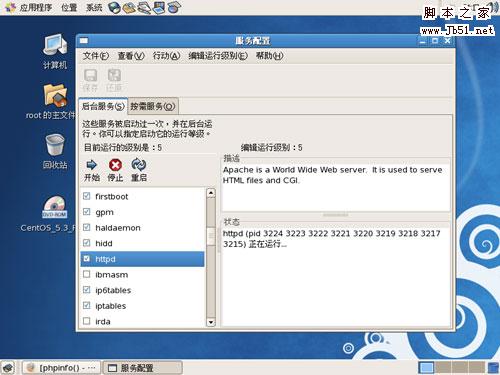500x375 pixels.
Task: Select the iptables service name
Action: (111, 306)
